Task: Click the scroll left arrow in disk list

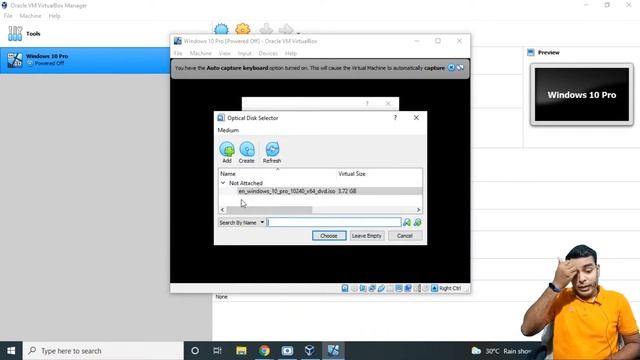Action: [222, 210]
